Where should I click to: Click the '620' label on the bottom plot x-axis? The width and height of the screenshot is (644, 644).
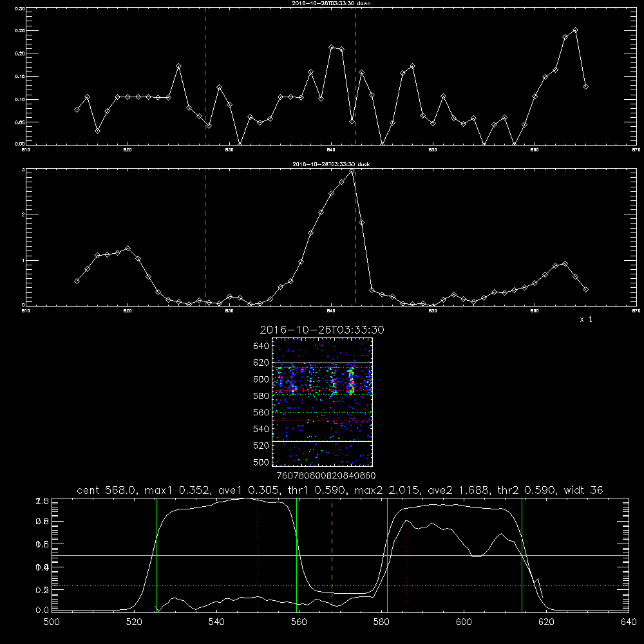pos(546,622)
